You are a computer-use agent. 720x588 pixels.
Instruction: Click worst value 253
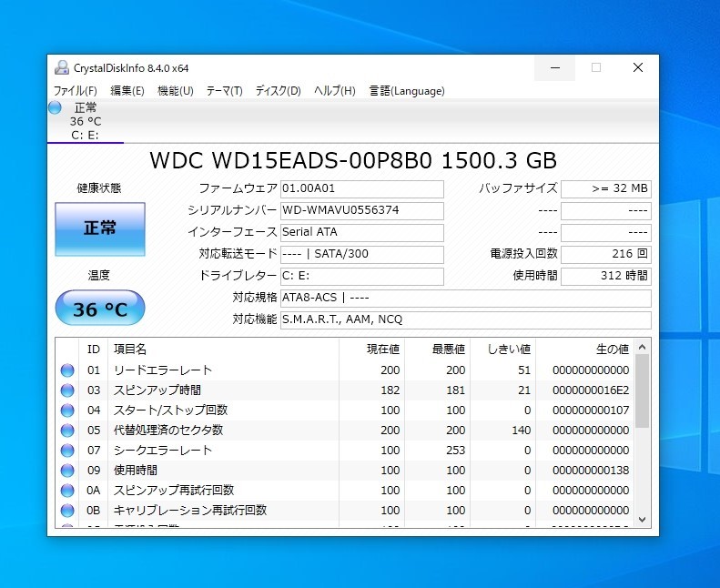pyautogui.click(x=455, y=451)
